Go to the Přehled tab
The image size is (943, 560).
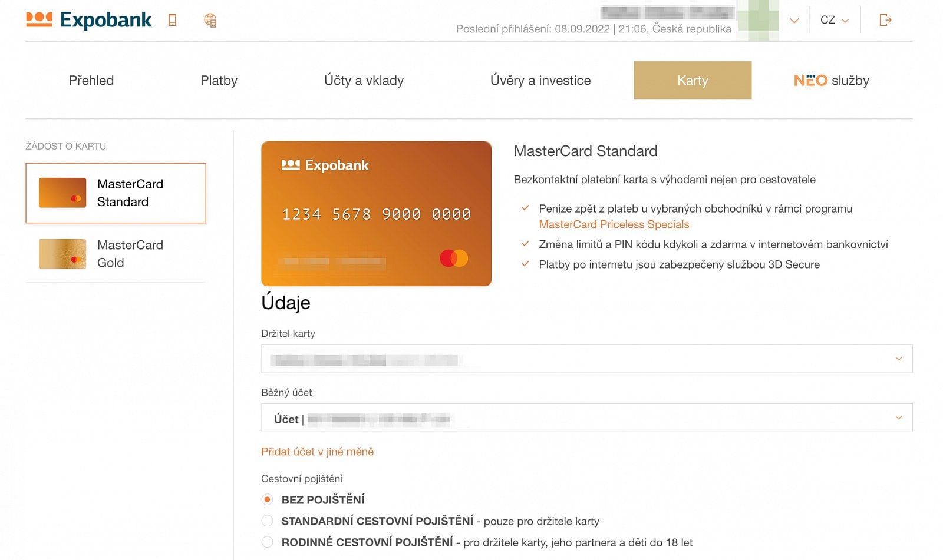[91, 80]
